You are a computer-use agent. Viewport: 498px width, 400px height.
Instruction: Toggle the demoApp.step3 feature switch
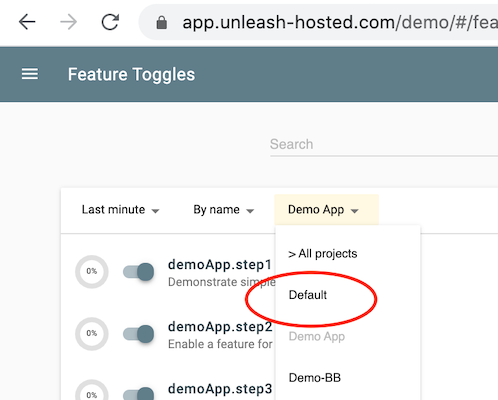pos(139,393)
